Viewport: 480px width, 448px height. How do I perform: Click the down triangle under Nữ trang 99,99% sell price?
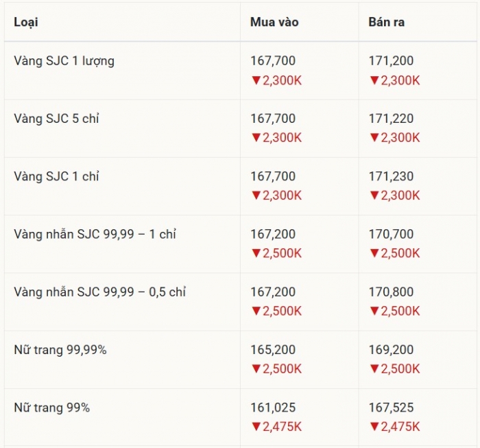click(374, 369)
